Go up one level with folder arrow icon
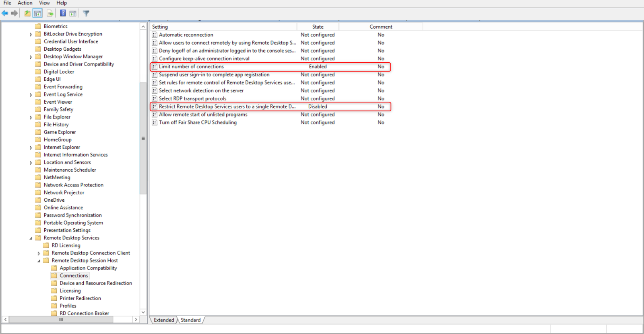Image resolution: width=644 pixels, height=334 pixels. (x=27, y=13)
